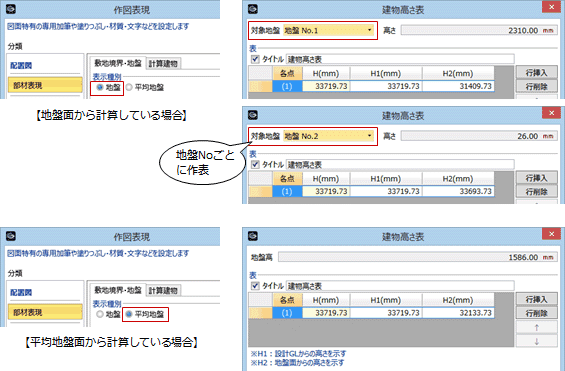
Task: Toggle タイトル checkbox in the 地盤高 1586.00 dialog
Action: tap(255, 286)
